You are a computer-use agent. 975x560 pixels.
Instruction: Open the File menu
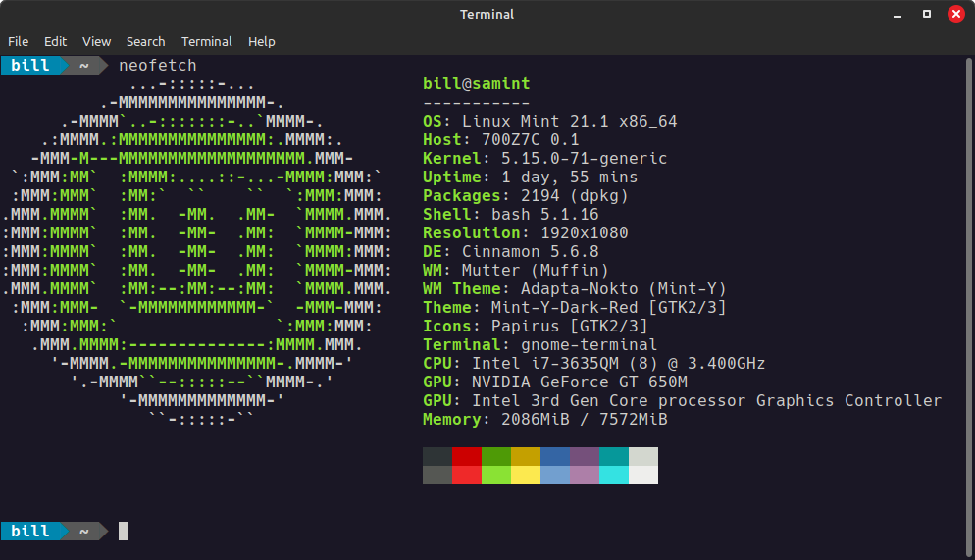18,41
